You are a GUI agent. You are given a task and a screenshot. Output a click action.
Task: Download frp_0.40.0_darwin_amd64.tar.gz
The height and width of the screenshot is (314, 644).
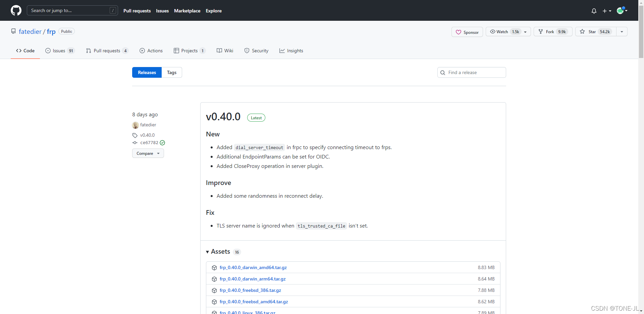[x=253, y=267]
